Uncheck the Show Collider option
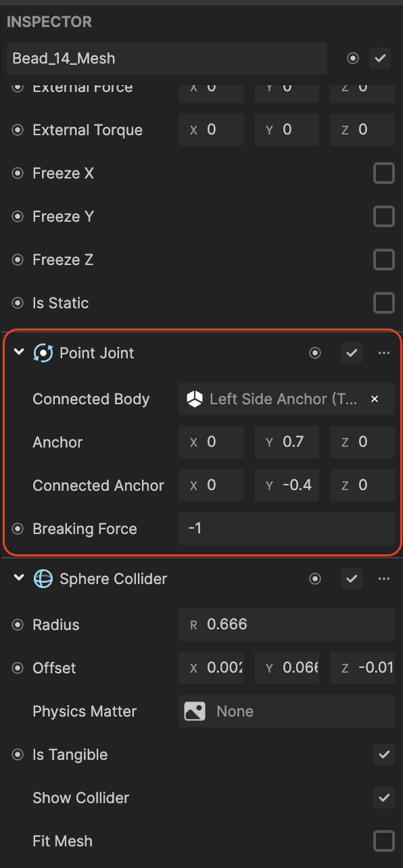Image resolution: width=403 pixels, height=868 pixels. [384, 798]
